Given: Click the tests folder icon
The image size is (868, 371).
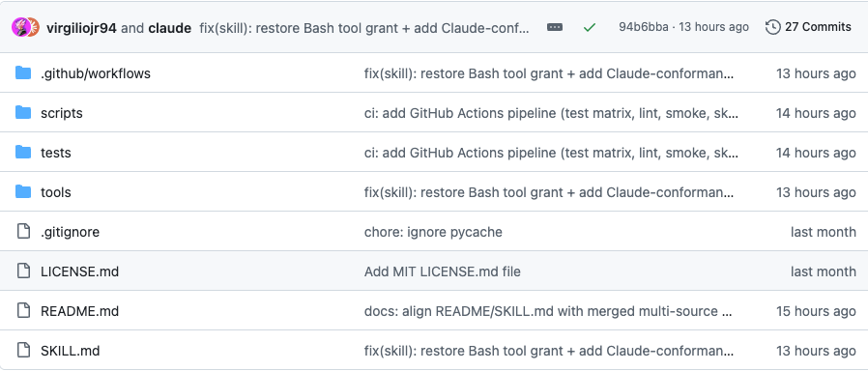Looking at the screenshot, I should coord(22,152).
